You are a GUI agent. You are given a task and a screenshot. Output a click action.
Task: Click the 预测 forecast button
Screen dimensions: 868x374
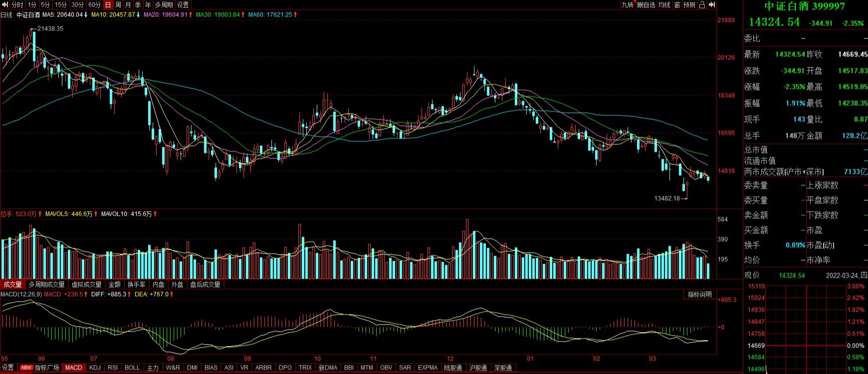689,4
